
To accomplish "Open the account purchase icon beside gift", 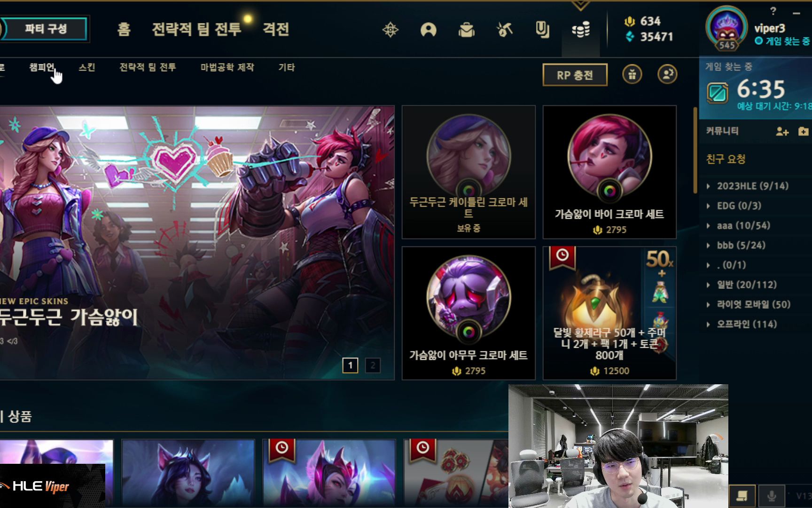I will point(667,74).
